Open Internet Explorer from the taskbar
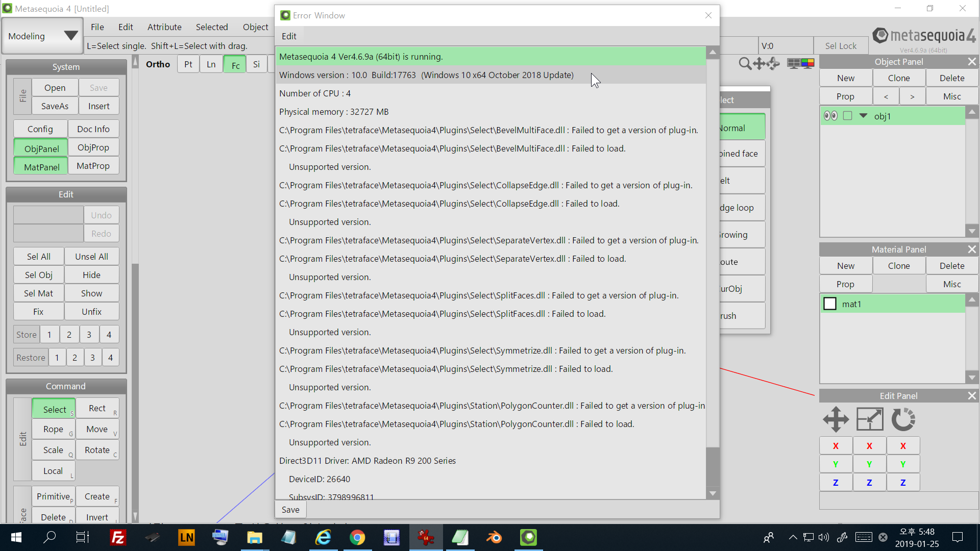 (323, 537)
